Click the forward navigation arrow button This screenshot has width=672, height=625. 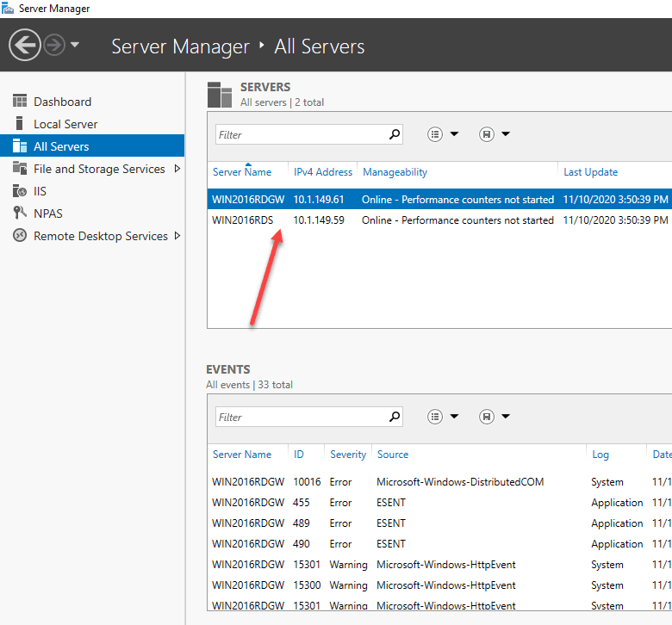click(x=54, y=45)
